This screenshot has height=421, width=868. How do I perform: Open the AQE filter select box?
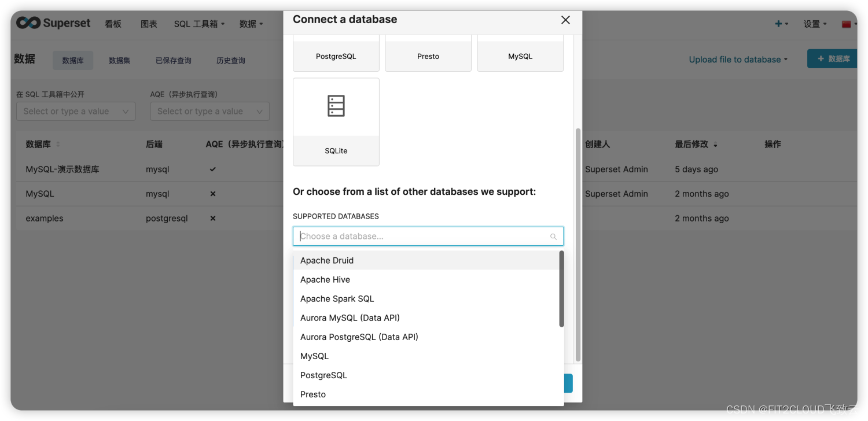209,111
